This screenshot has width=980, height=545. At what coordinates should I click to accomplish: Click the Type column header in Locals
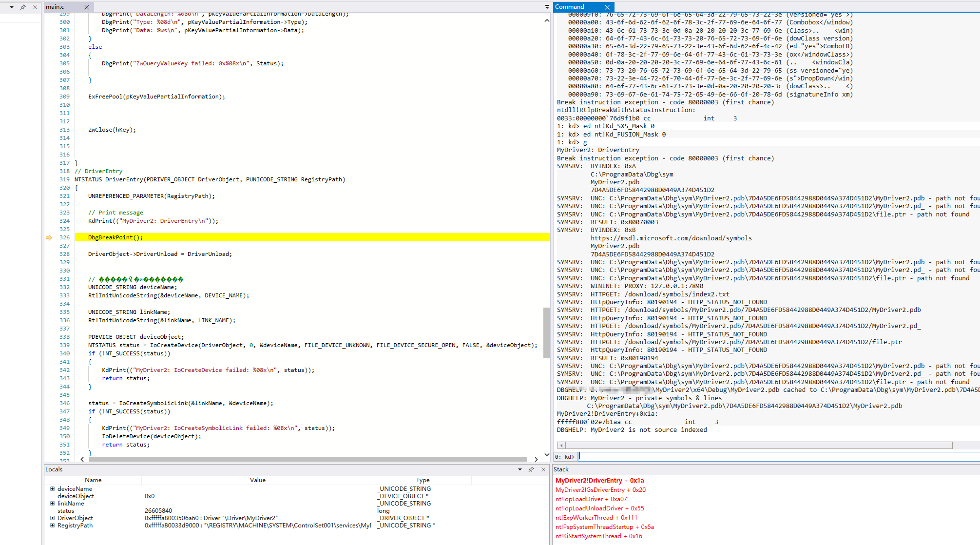pos(423,480)
